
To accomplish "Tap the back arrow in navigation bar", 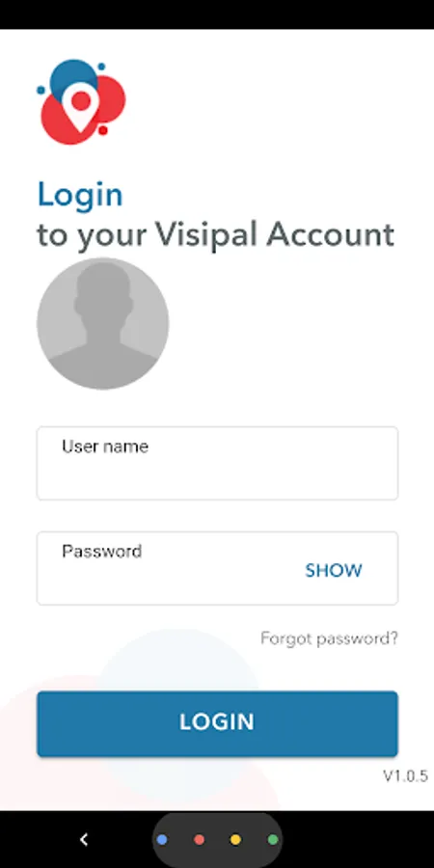I will click(x=84, y=840).
